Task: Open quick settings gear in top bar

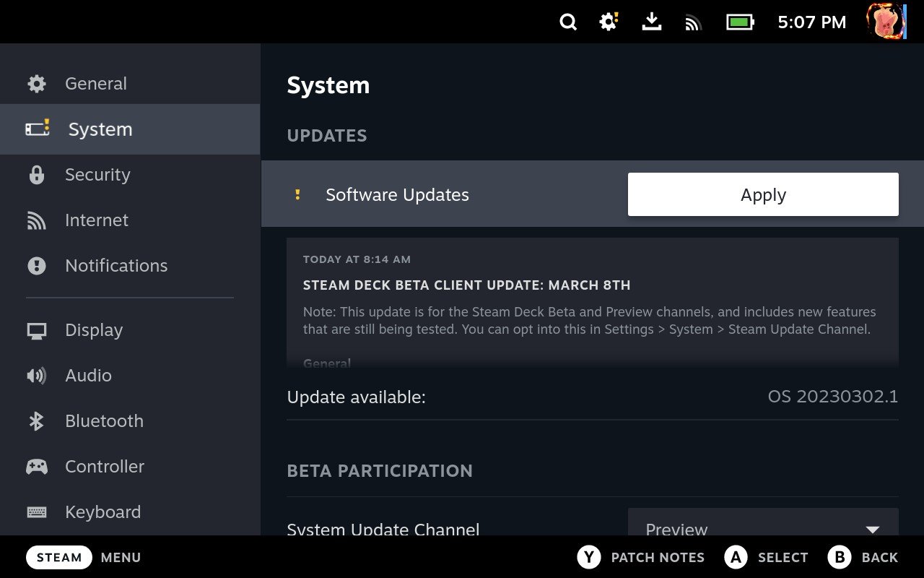Action: pos(609,22)
